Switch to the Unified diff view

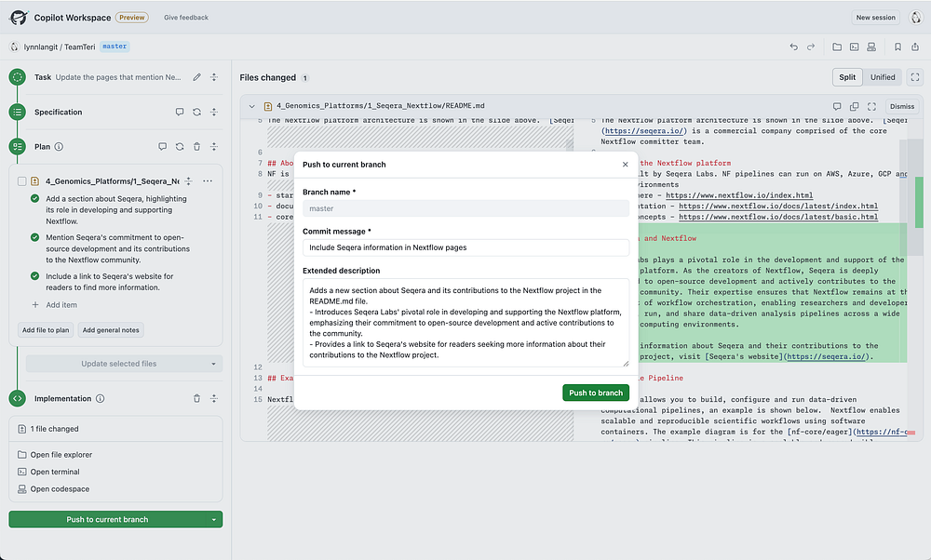coord(883,77)
